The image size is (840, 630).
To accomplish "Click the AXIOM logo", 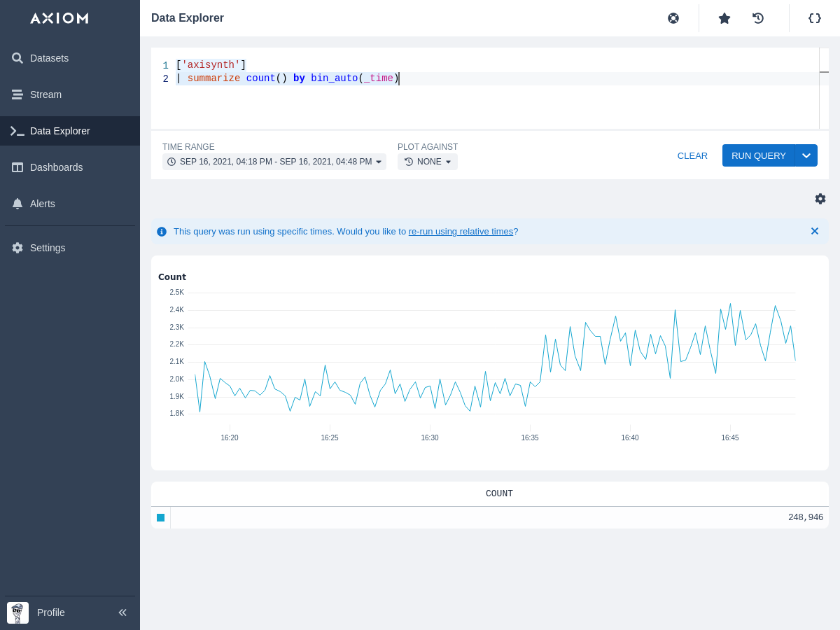I will (x=59, y=18).
